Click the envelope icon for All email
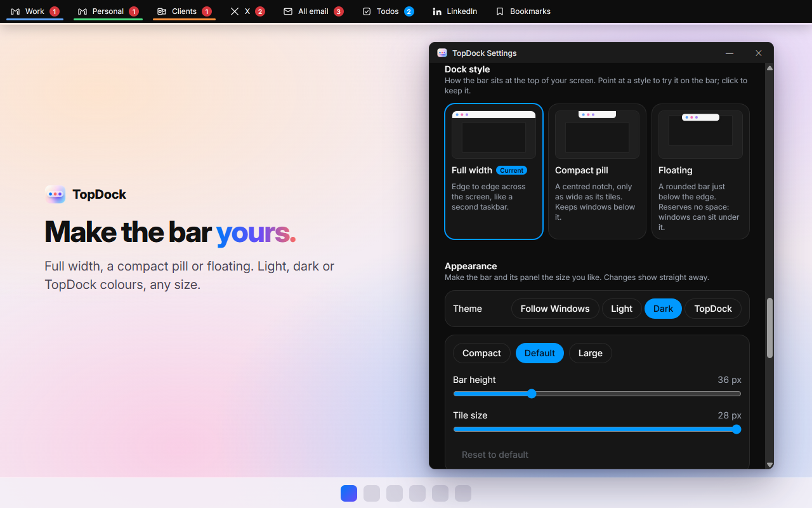812x508 pixels. pos(288,11)
